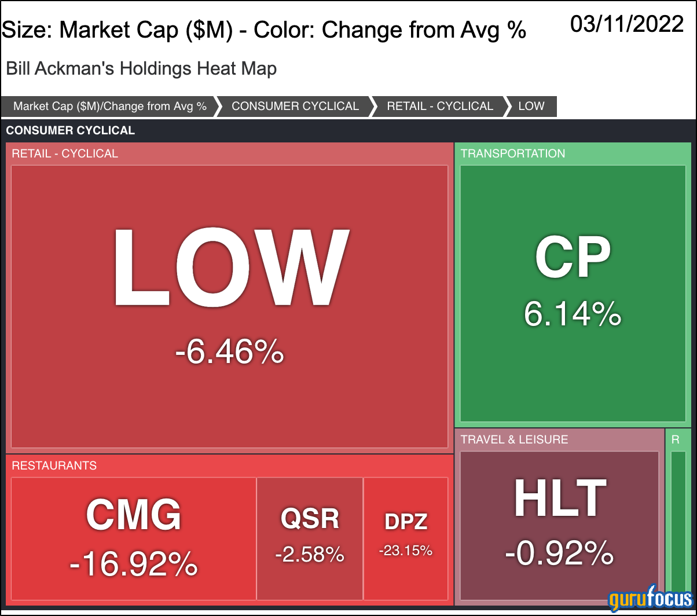Screen dimensions: 697x616
Task: Select the CONSUMER CYCLICAL sector header bar
Action: (x=348, y=130)
